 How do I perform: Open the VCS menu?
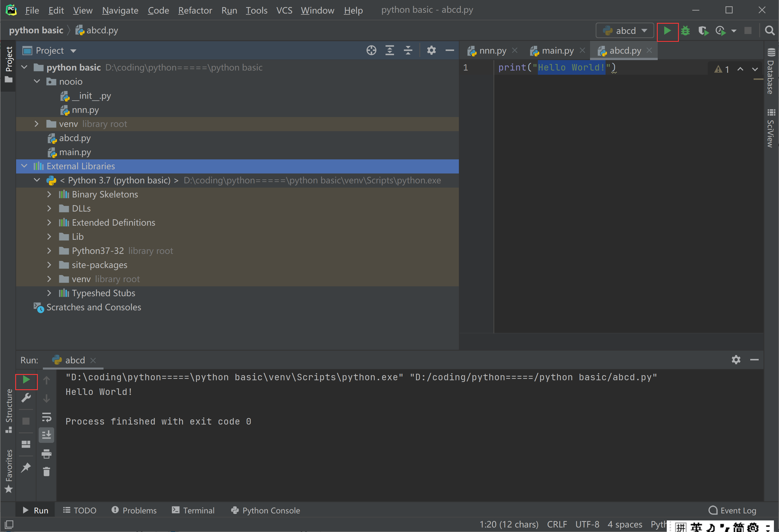[x=284, y=10]
